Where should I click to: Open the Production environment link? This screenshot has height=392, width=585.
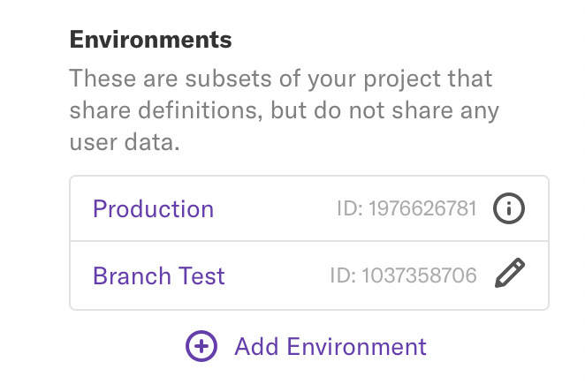[x=153, y=209]
